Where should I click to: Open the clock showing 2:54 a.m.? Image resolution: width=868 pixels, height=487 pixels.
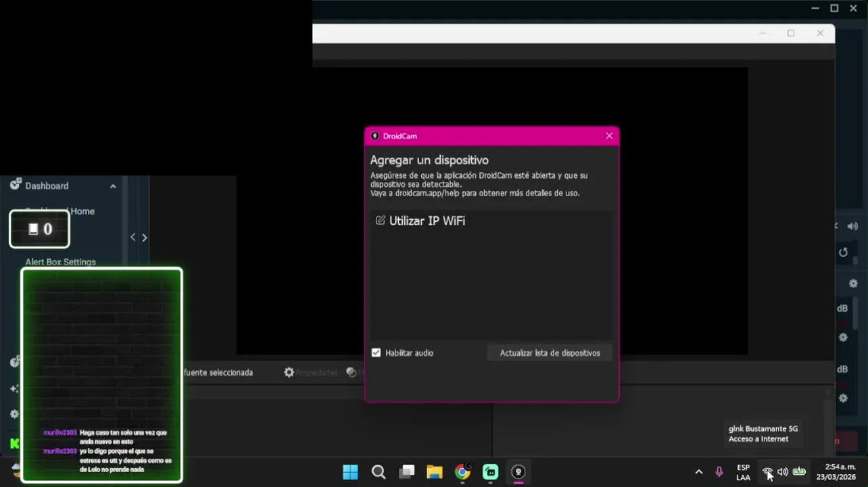pos(836,472)
